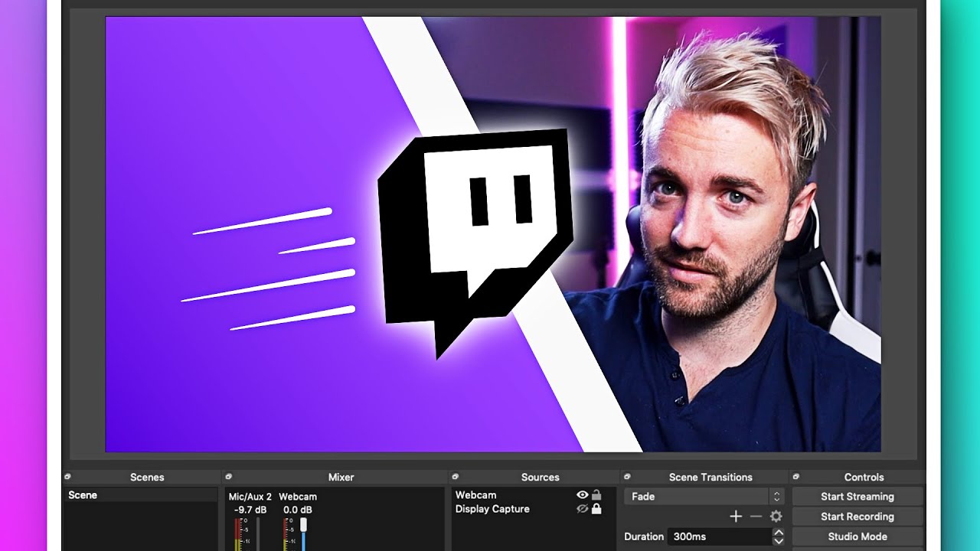Lock the Webcam source
The width and height of the screenshot is (980, 551).
tap(596, 495)
